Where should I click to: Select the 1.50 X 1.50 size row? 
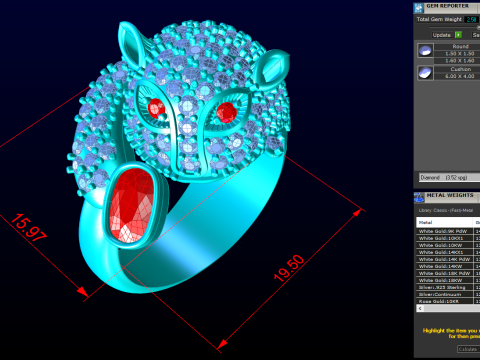point(457,54)
